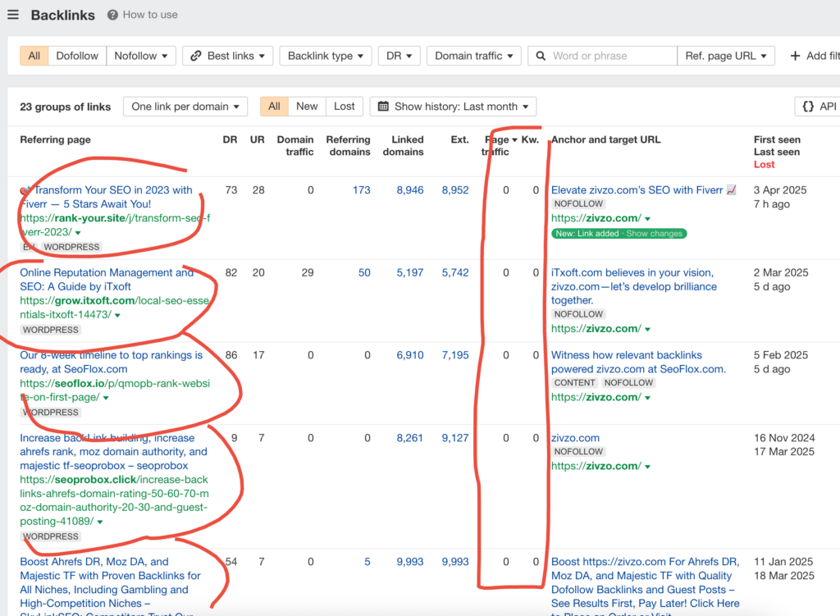The height and width of the screenshot is (616, 840).
Task: Select the All tab beside New
Action: pyautogui.click(x=274, y=106)
